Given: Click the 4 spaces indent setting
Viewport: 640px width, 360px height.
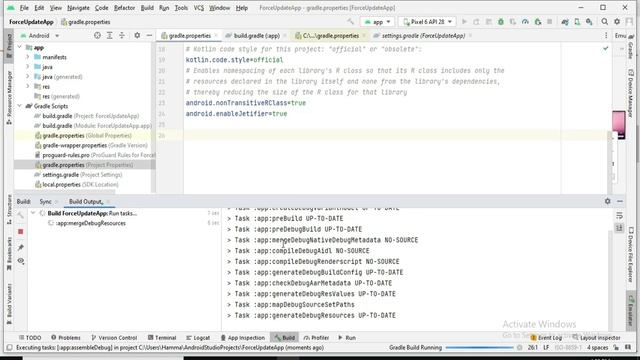Looking at the screenshot, I should [598, 348].
